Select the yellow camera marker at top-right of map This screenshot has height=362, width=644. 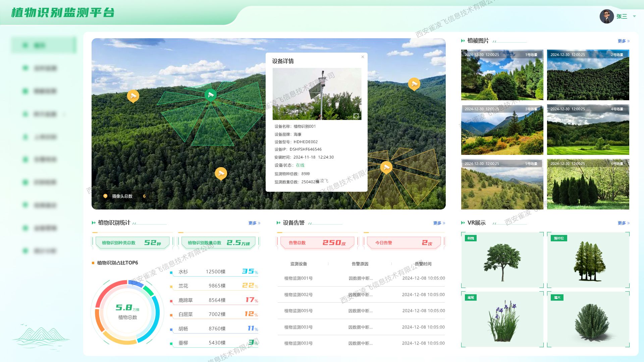tap(414, 83)
